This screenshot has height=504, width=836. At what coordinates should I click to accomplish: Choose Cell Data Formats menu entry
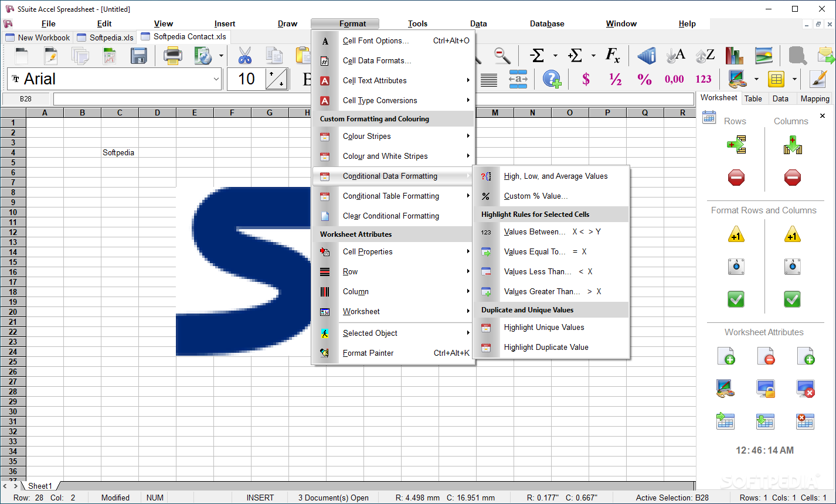[x=393, y=60]
